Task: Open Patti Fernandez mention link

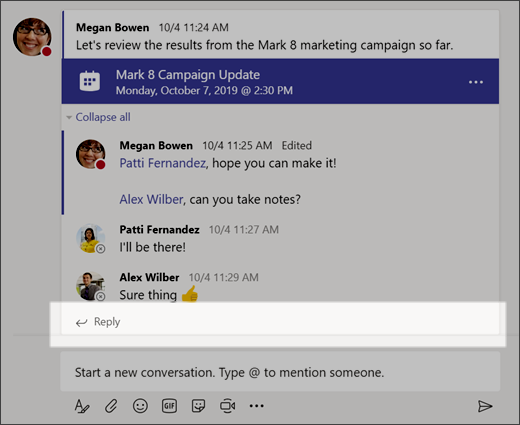Action: point(163,163)
